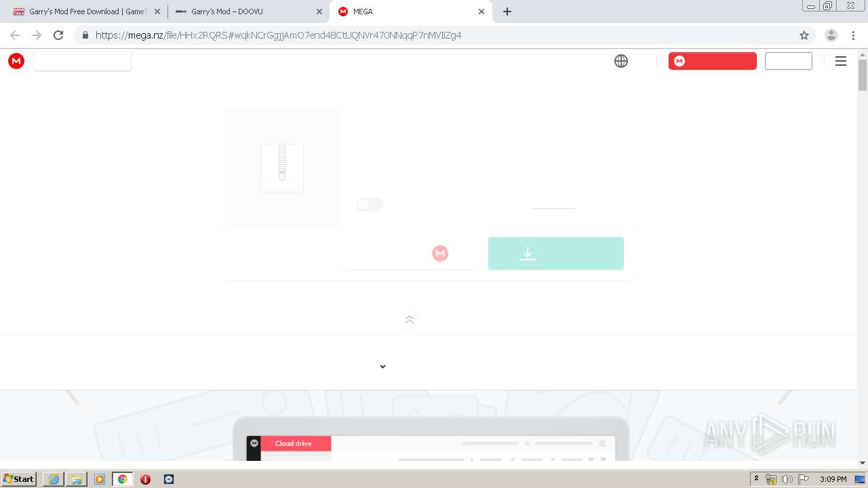Viewport: 868px width, 488px height.
Task: Open Chrome profile avatar menu
Action: (831, 35)
